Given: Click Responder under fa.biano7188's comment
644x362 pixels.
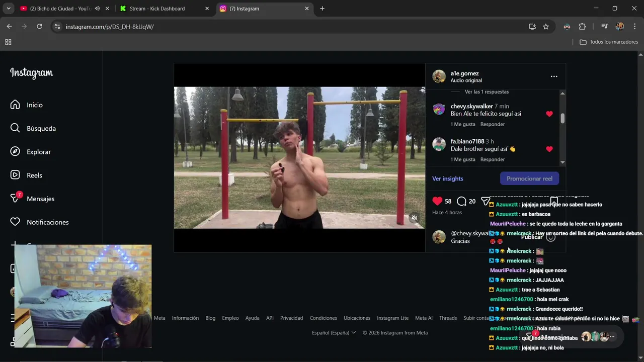Looking at the screenshot, I should (x=493, y=159).
